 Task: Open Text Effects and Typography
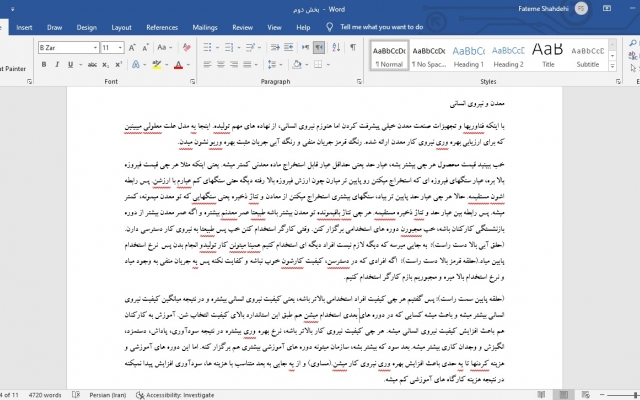click(x=136, y=64)
